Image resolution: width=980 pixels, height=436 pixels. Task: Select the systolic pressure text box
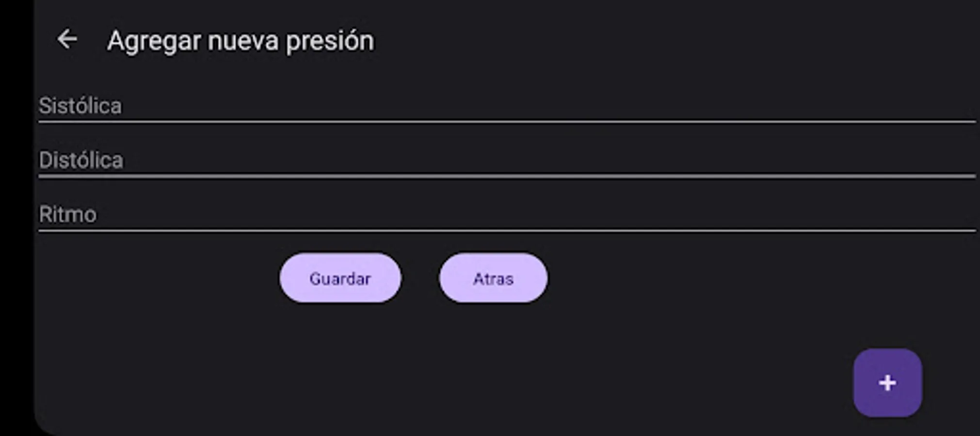point(507,106)
